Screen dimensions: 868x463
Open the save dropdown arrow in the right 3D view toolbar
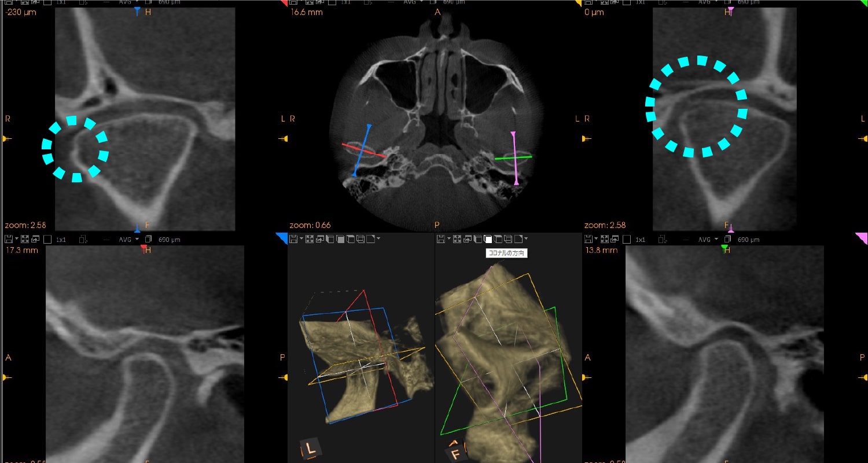449,238
